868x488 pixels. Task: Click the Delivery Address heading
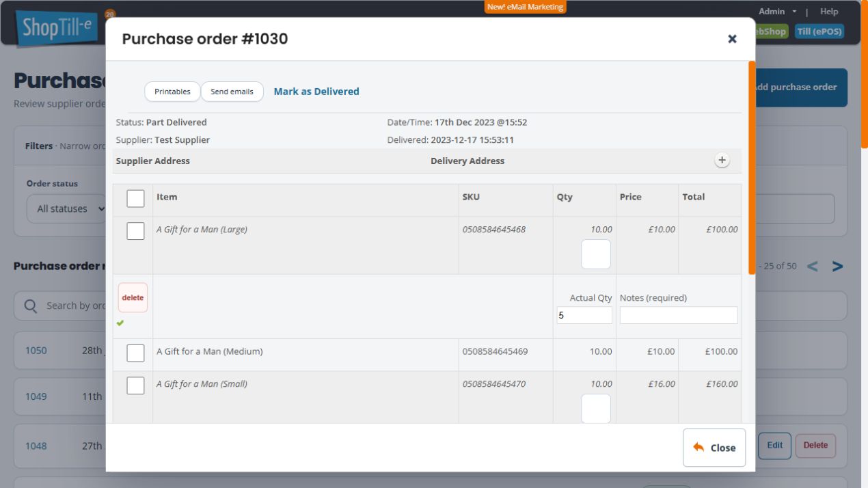pyautogui.click(x=467, y=161)
